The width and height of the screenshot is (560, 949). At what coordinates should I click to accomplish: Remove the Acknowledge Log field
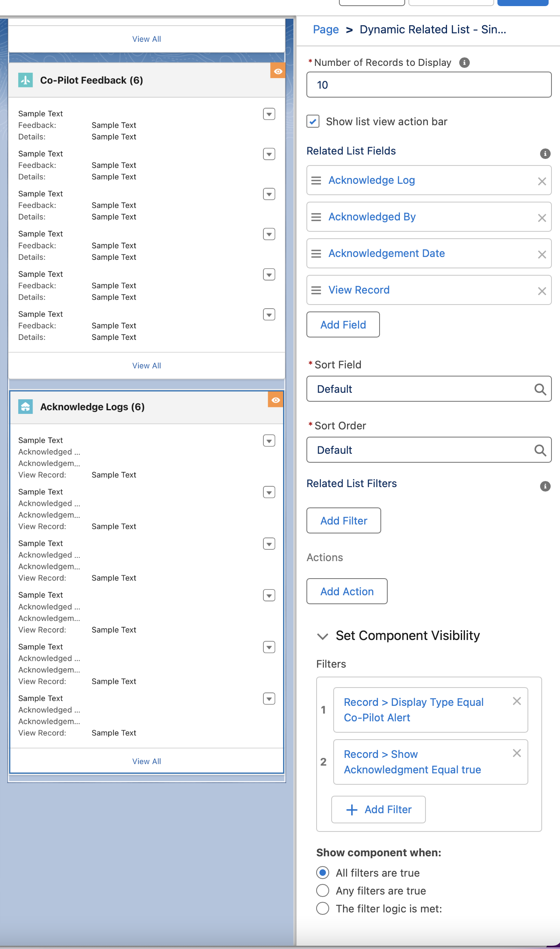tap(542, 181)
